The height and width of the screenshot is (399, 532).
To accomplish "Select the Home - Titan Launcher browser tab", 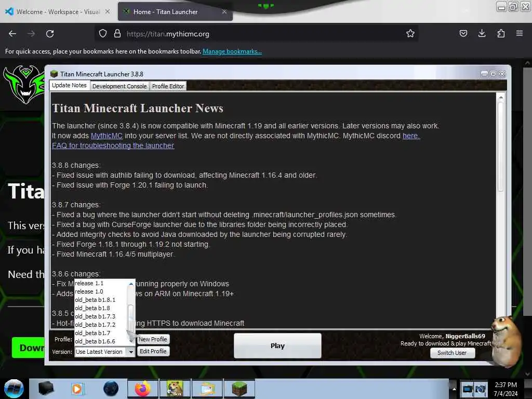I will 175,11.
